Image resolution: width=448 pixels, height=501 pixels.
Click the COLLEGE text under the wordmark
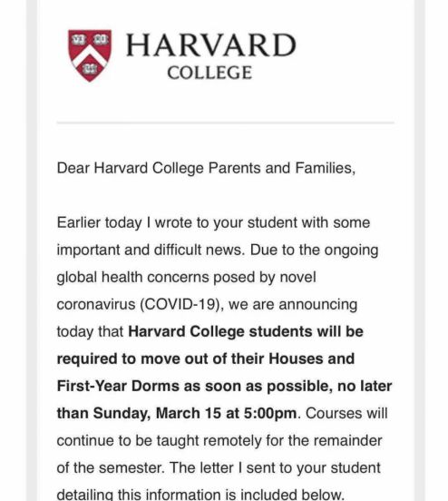(x=209, y=73)
